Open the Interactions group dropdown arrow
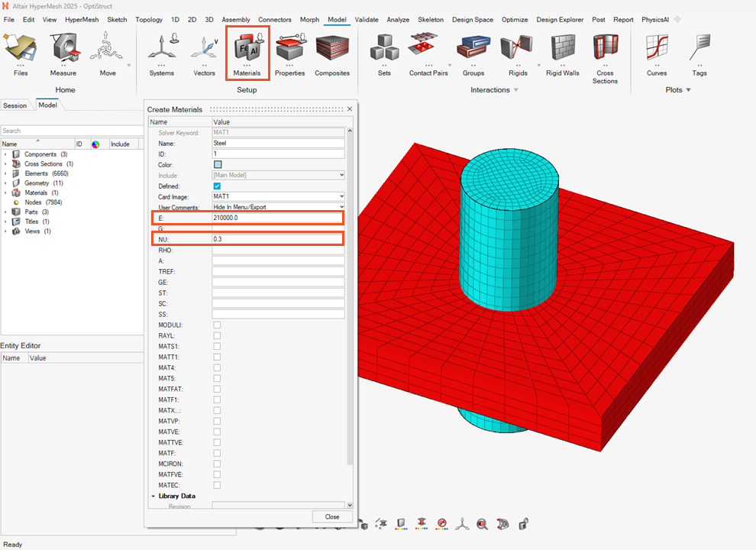The image size is (756, 550). (516, 89)
